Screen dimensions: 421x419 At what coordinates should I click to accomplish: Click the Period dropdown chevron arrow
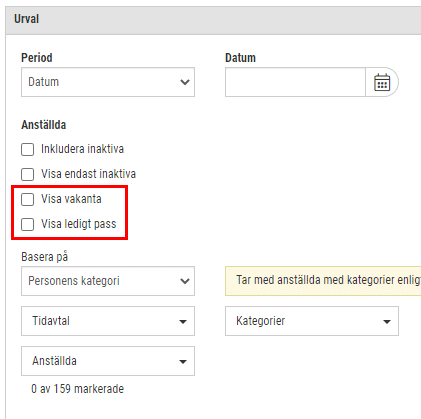[185, 82]
